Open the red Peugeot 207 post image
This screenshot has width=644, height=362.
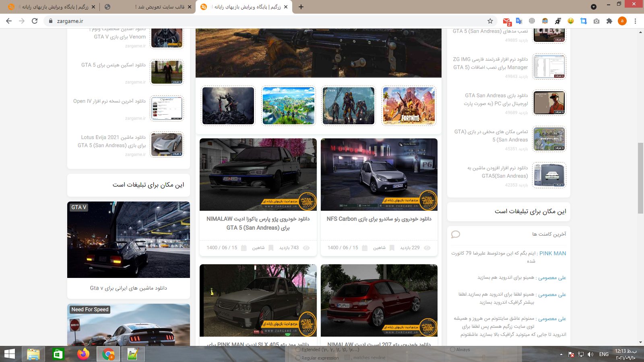[x=379, y=300]
